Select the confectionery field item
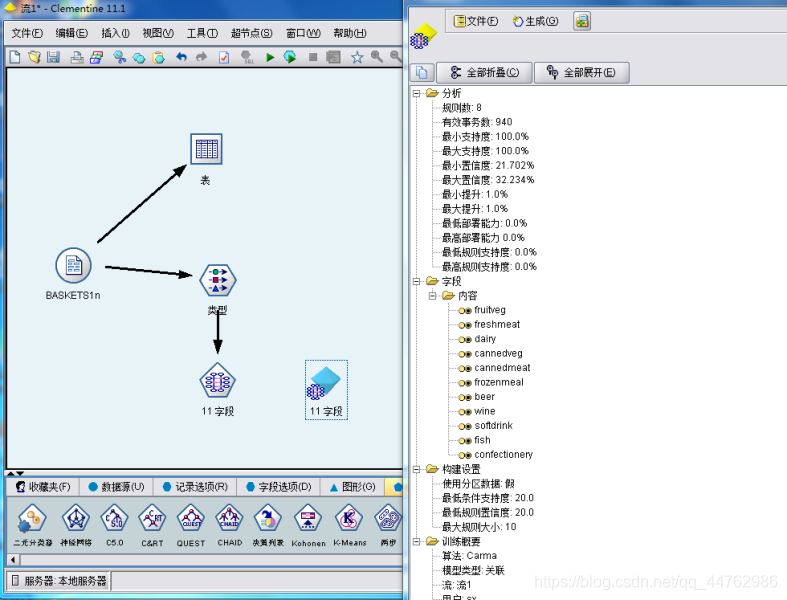This screenshot has height=600, width=787. coord(503,455)
